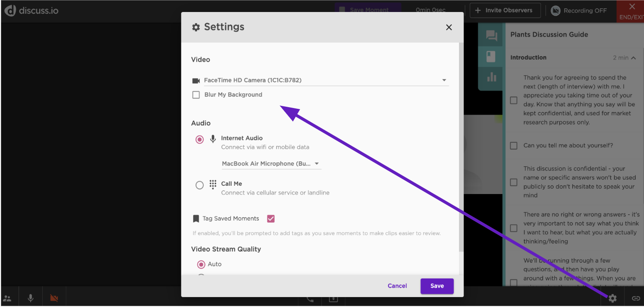
Task: Open the MacBook Air Microphone dropdown
Action: (x=317, y=163)
